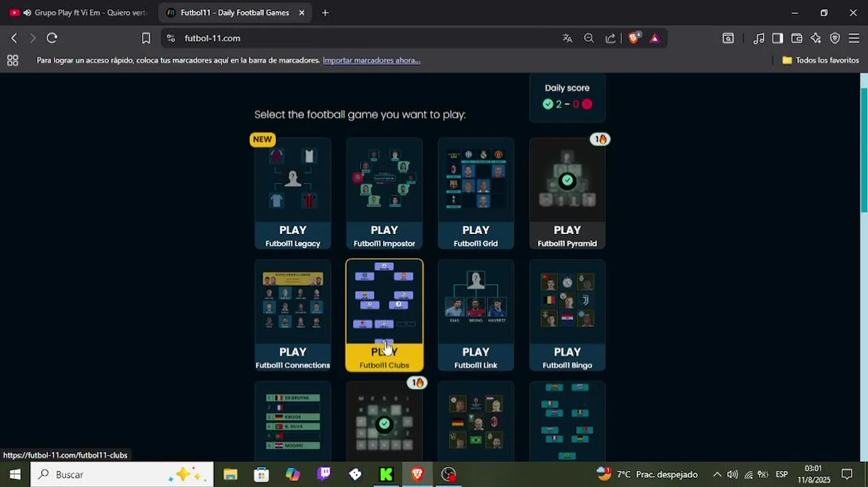This screenshot has height=487, width=868.
Task: Open the teal lineup game thumbnail
Action: (x=567, y=421)
